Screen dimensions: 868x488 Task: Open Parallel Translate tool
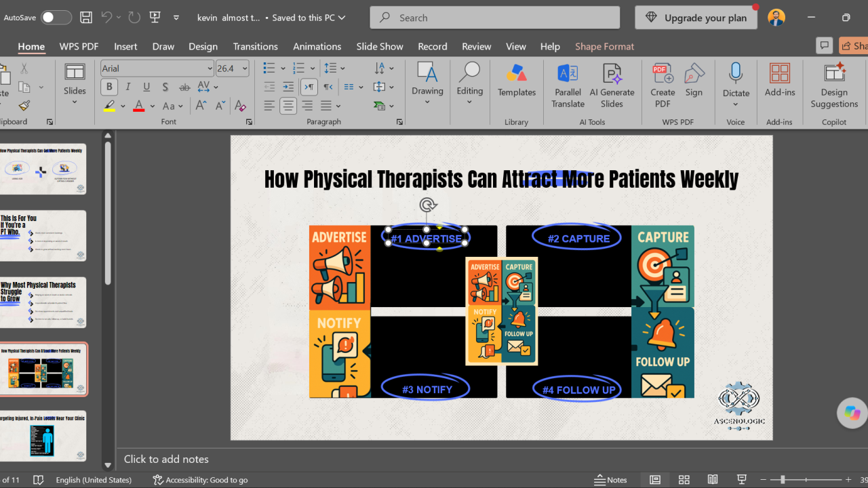pyautogui.click(x=568, y=85)
